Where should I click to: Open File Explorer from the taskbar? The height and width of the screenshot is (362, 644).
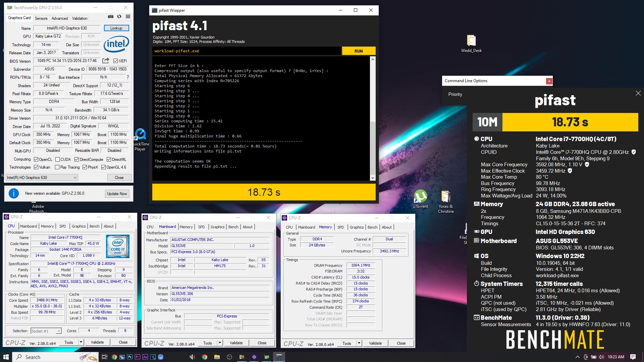217,357
